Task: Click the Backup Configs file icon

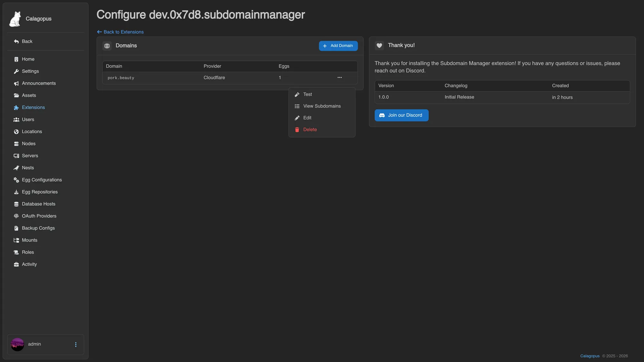Action: coord(16,228)
